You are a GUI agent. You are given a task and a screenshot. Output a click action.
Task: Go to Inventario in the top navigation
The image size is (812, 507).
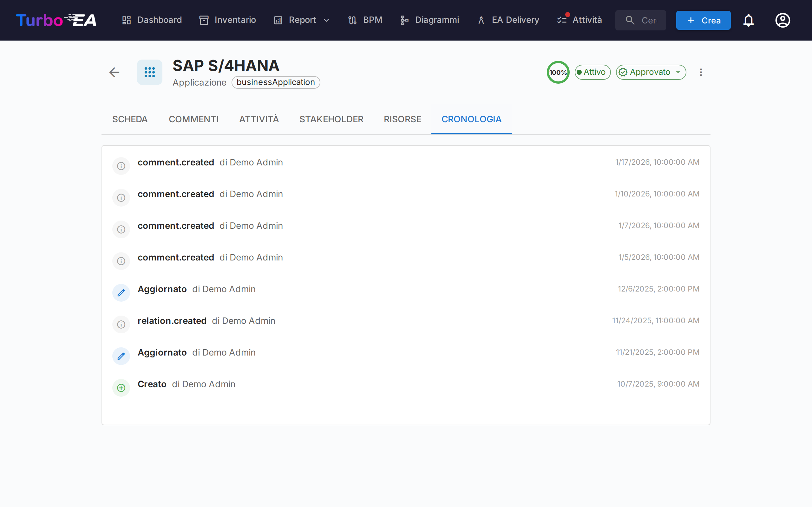point(227,21)
